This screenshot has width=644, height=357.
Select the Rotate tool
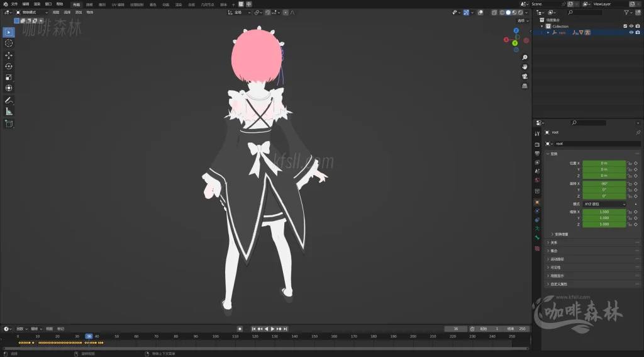[x=9, y=66]
